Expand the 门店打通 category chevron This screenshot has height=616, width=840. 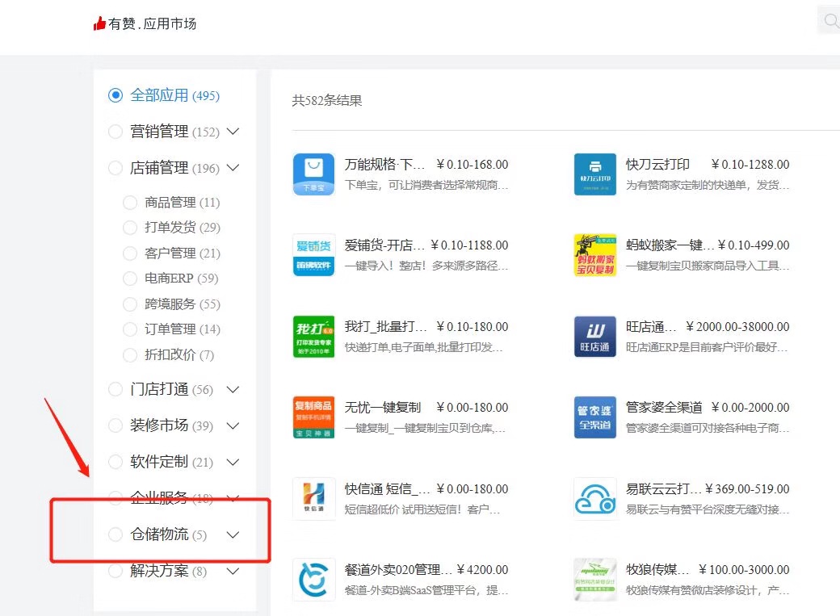[233, 389]
